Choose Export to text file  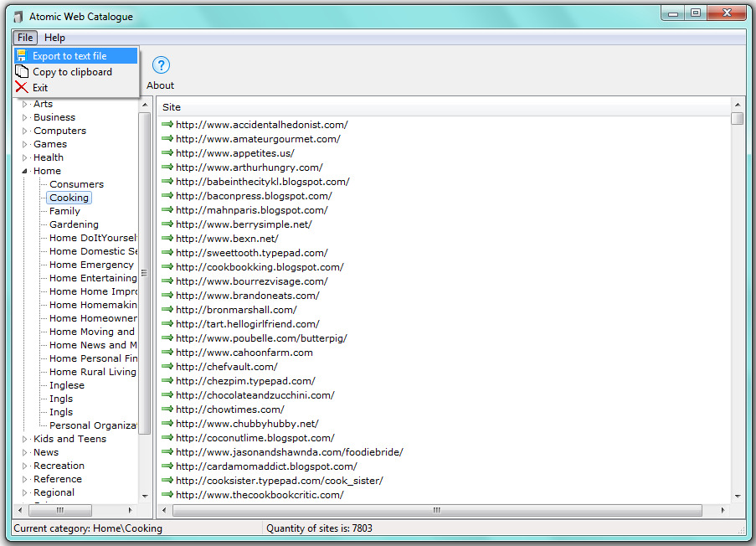76,55
